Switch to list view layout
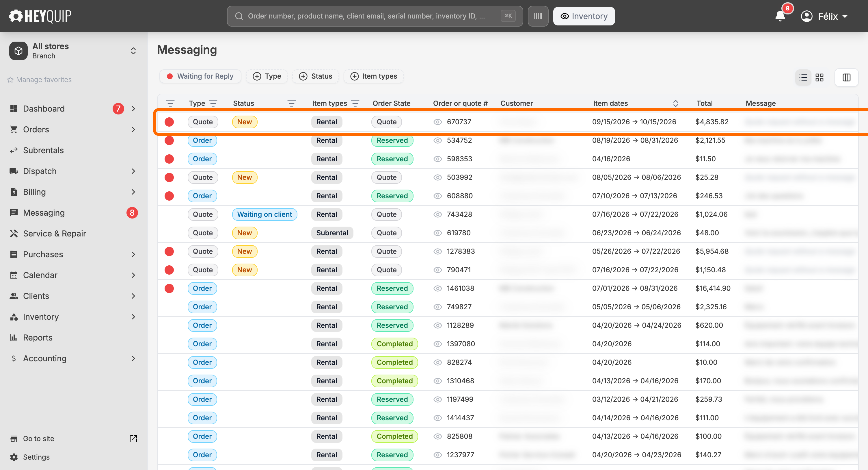Image resolution: width=868 pixels, height=470 pixels. pos(803,77)
